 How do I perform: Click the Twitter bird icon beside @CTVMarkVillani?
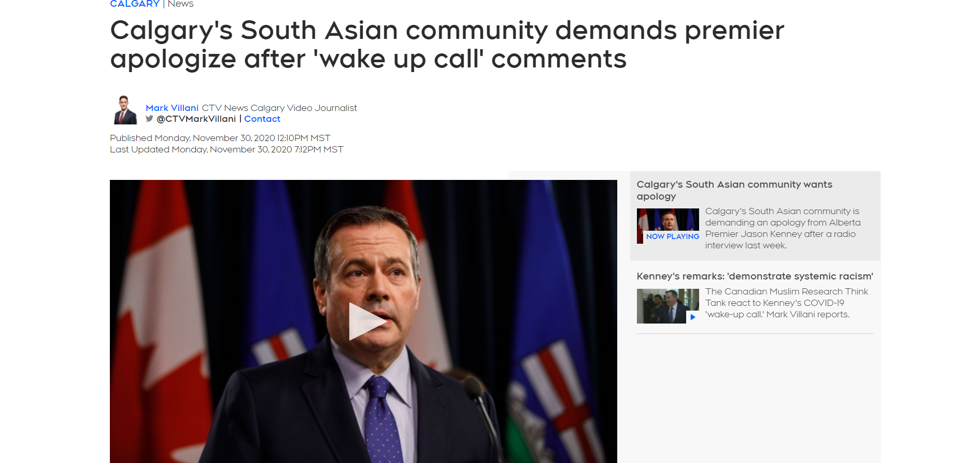pos(149,119)
